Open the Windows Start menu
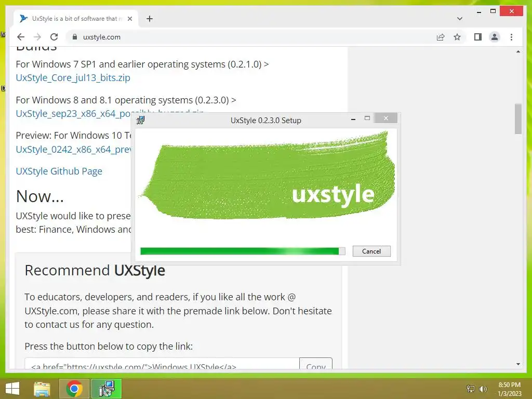532x399 pixels. click(12, 389)
